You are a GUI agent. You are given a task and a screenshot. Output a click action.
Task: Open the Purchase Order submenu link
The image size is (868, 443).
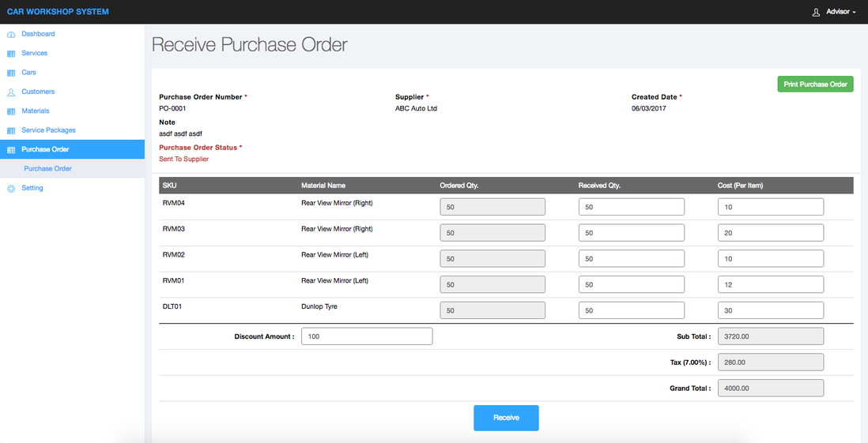click(48, 169)
